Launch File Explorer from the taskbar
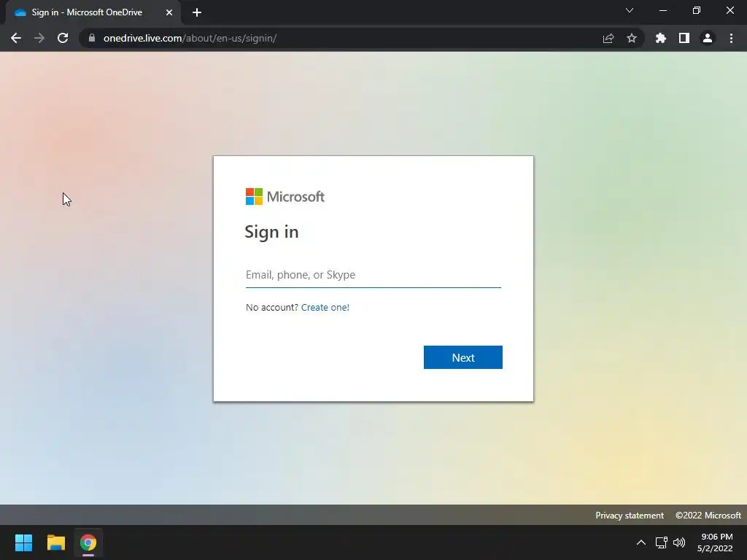Viewport: 747px width, 560px height. 55,542
